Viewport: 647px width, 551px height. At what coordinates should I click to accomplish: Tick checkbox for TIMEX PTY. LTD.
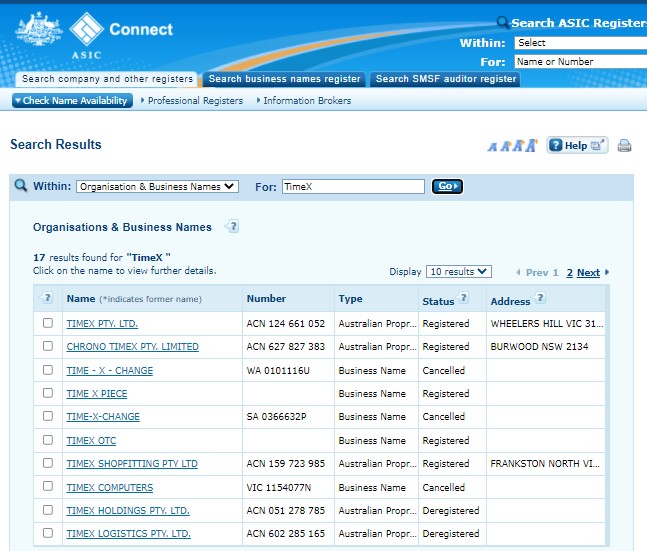pyautogui.click(x=48, y=323)
